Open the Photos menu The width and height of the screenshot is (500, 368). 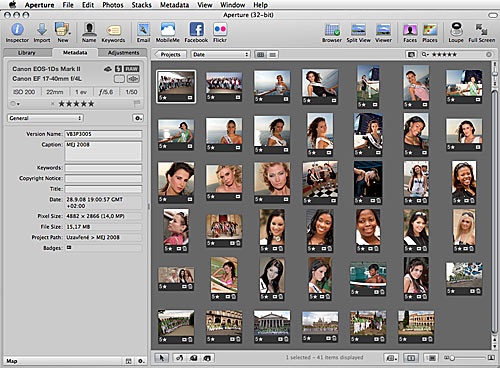coord(113,5)
